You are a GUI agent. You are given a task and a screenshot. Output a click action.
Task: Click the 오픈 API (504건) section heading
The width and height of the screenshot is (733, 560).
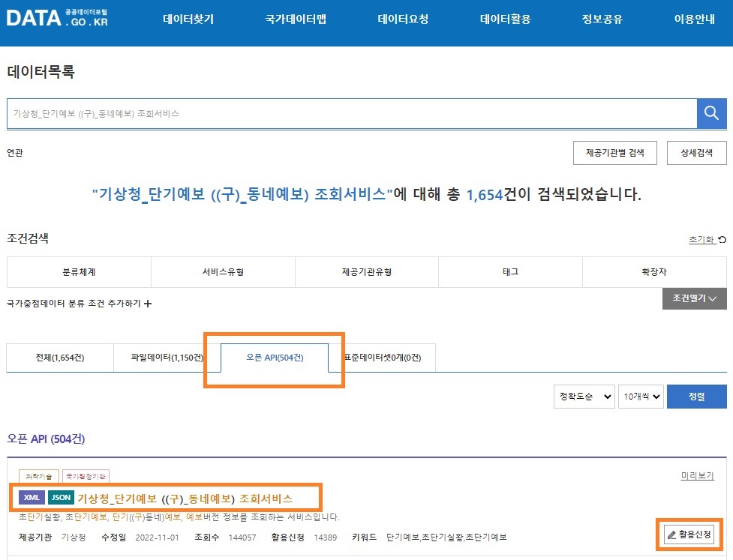point(46,439)
